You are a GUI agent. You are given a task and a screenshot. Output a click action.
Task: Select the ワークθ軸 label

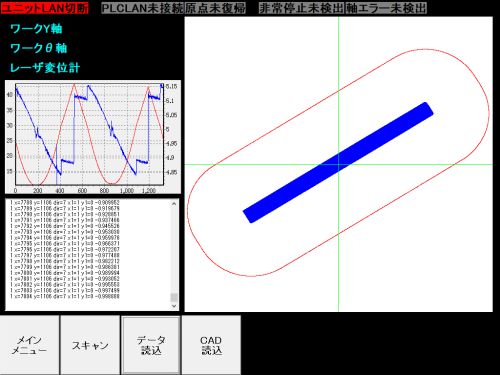[x=39, y=48]
